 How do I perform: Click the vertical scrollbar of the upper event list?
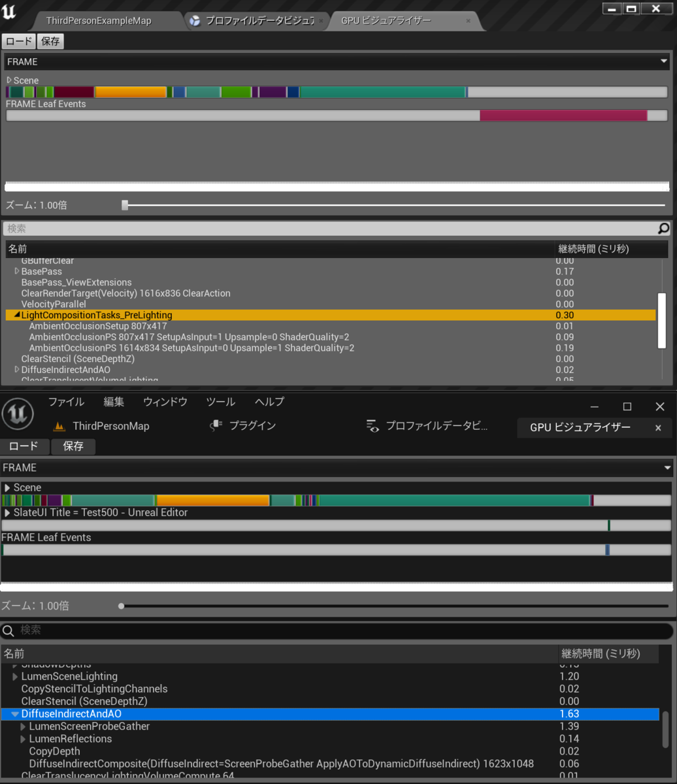tap(662, 321)
